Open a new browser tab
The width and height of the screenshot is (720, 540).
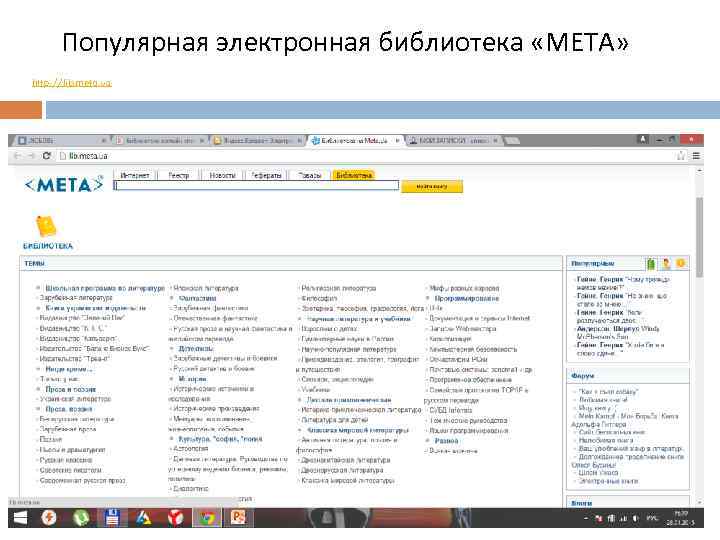click(x=512, y=141)
